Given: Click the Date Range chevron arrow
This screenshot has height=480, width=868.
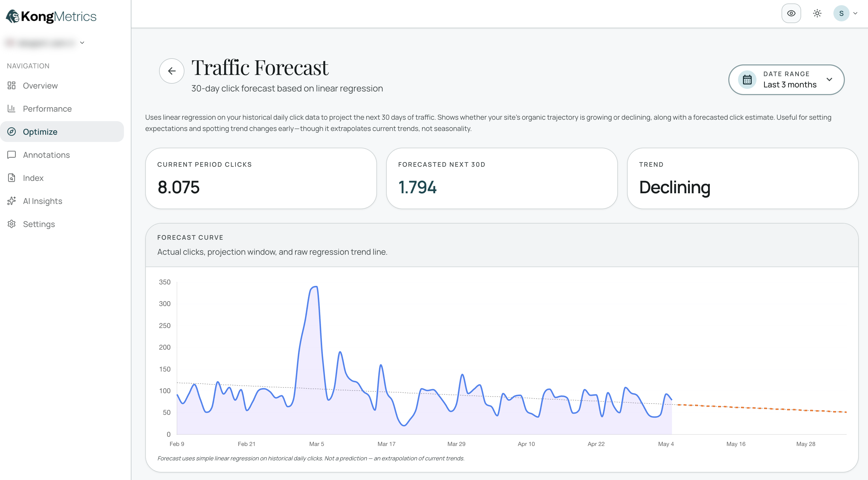Looking at the screenshot, I should (829, 80).
